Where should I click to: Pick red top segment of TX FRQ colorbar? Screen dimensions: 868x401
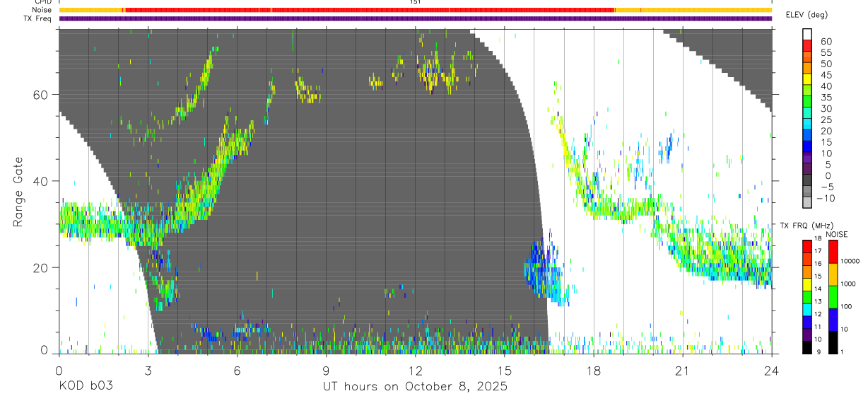coord(807,245)
